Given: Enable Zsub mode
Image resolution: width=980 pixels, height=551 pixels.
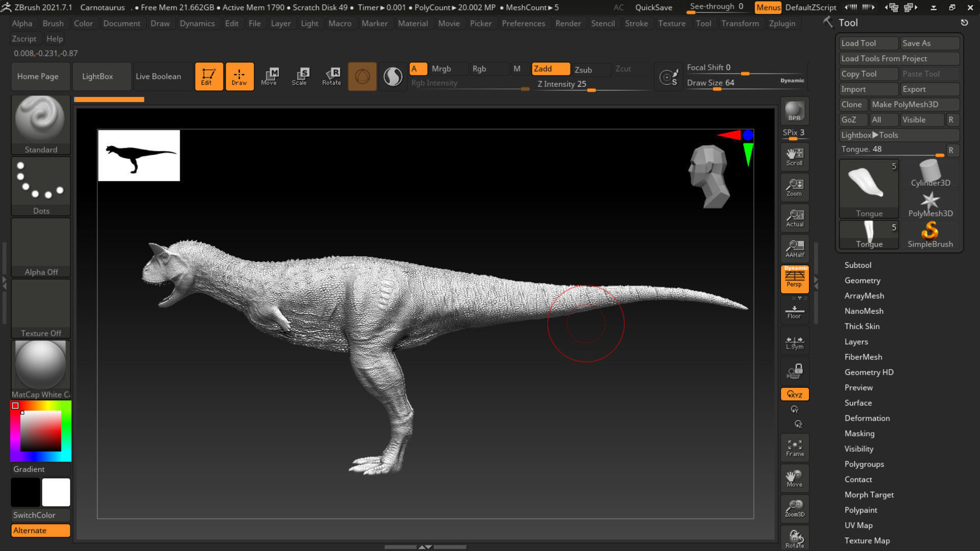Looking at the screenshot, I should coord(591,69).
